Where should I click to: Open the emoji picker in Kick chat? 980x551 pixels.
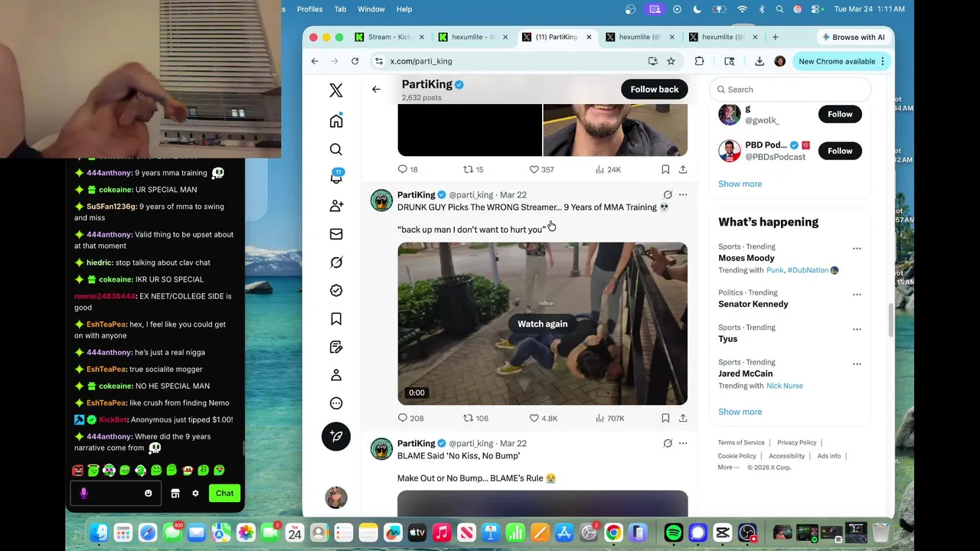click(x=149, y=494)
